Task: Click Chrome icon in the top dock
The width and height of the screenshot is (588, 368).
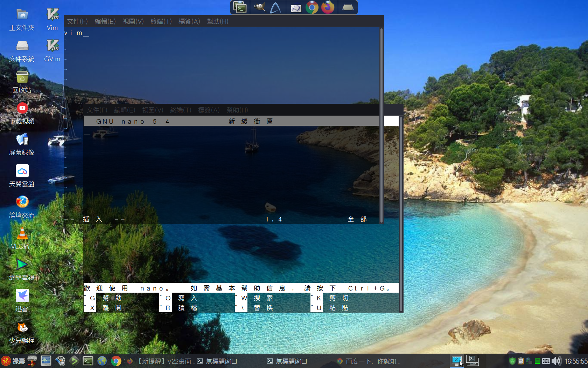Action: tap(311, 7)
